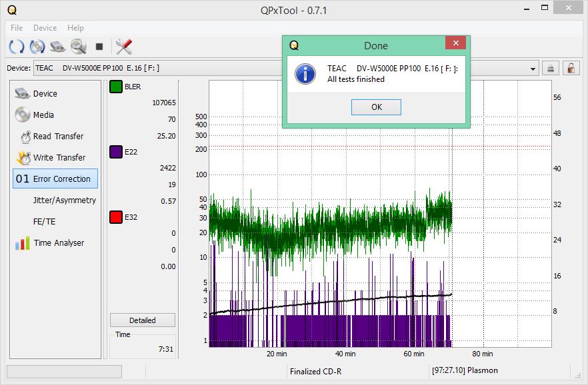Expand the Device selection dropdown arrow
The image size is (588, 385).
pyautogui.click(x=533, y=69)
